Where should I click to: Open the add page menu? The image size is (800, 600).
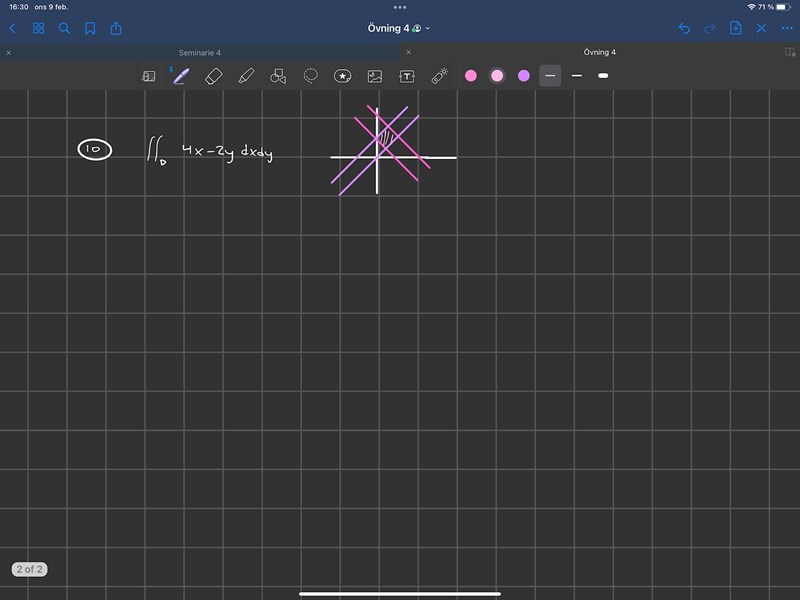(735, 28)
